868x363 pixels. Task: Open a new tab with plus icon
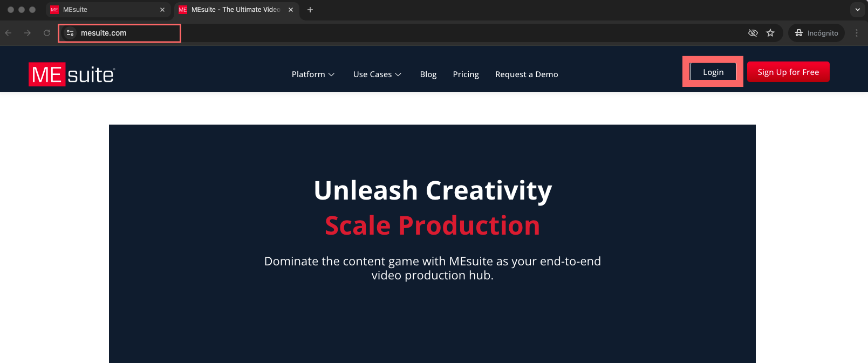[310, 10]
